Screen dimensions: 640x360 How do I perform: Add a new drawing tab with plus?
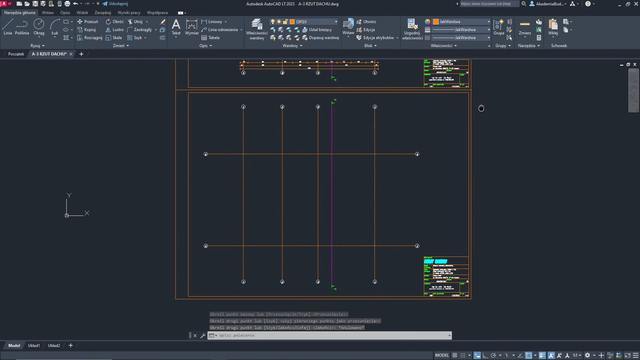point(81,54)
